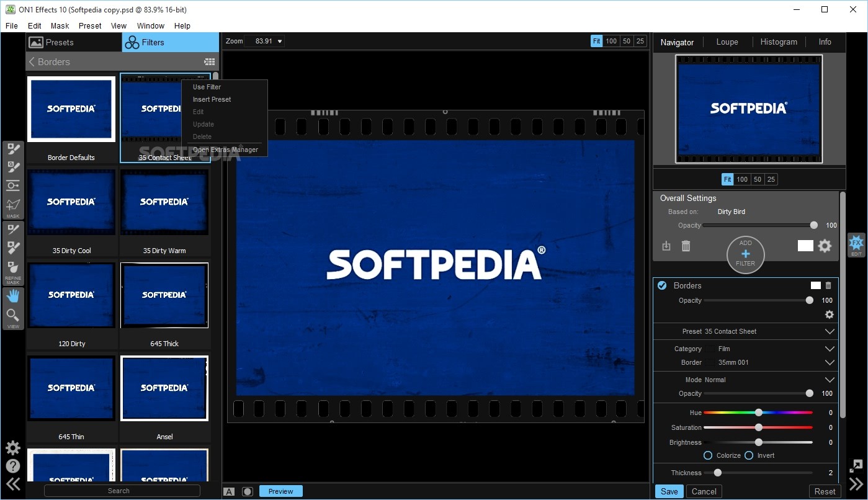
Task: Select the Invert radio option
Action: [x=749, y=455]
